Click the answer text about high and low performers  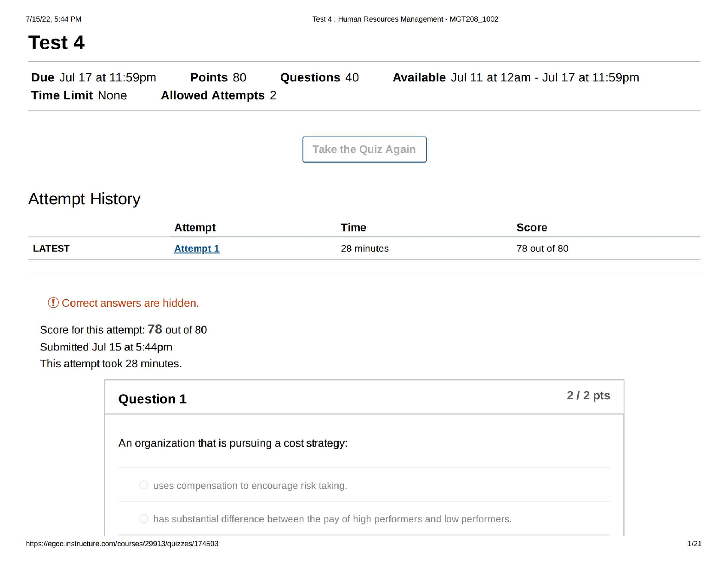click(332, 519)
